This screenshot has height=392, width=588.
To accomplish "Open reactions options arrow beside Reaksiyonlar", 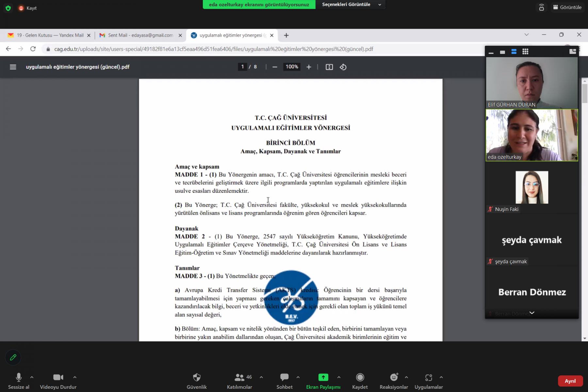I will point(406,377).
